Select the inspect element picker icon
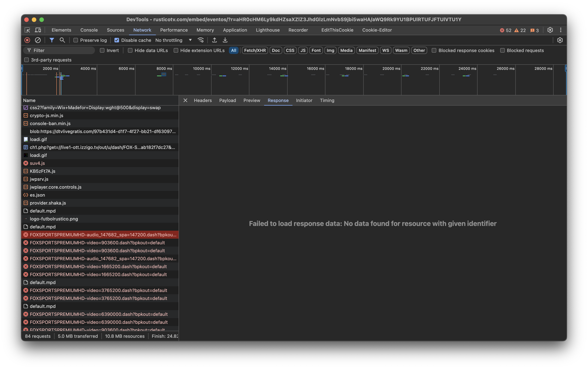 click(x=27, y=30)
